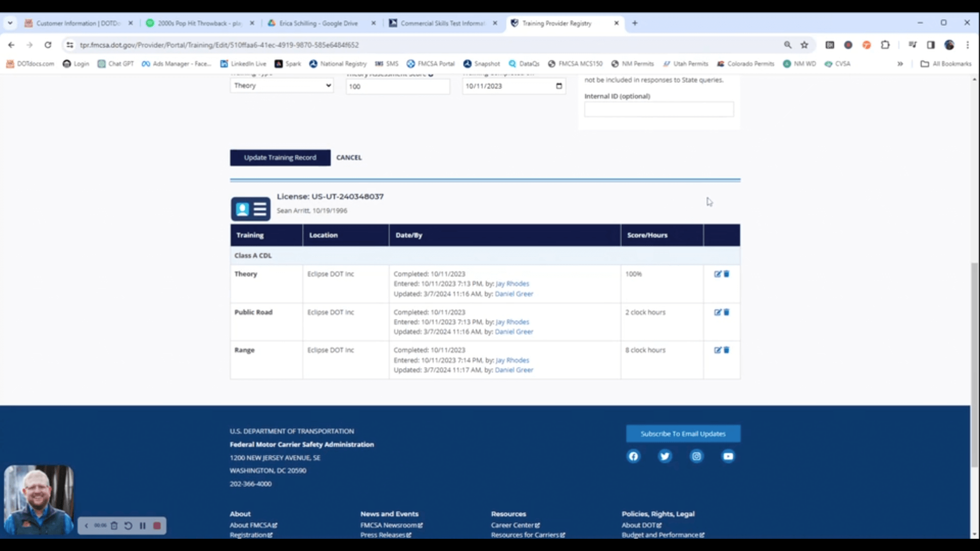Delete the Theory training record

point(726,274)
